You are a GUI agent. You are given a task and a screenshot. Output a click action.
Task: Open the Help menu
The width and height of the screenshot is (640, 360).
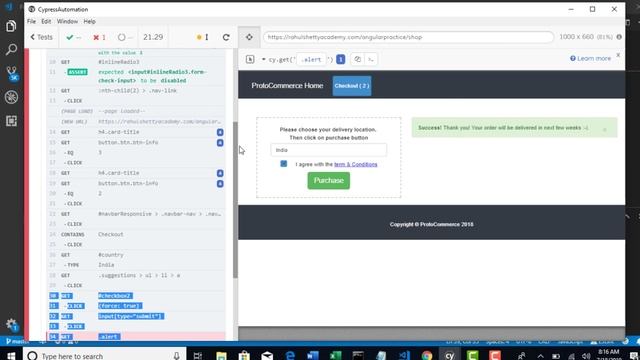pyautogui.click(x=89, y=21)
